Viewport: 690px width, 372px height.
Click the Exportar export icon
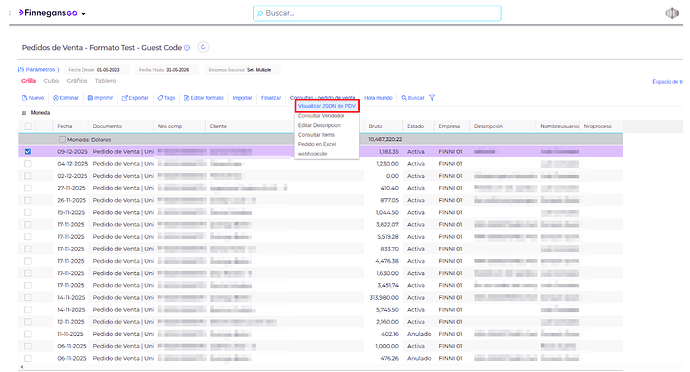tap(125, 98)
